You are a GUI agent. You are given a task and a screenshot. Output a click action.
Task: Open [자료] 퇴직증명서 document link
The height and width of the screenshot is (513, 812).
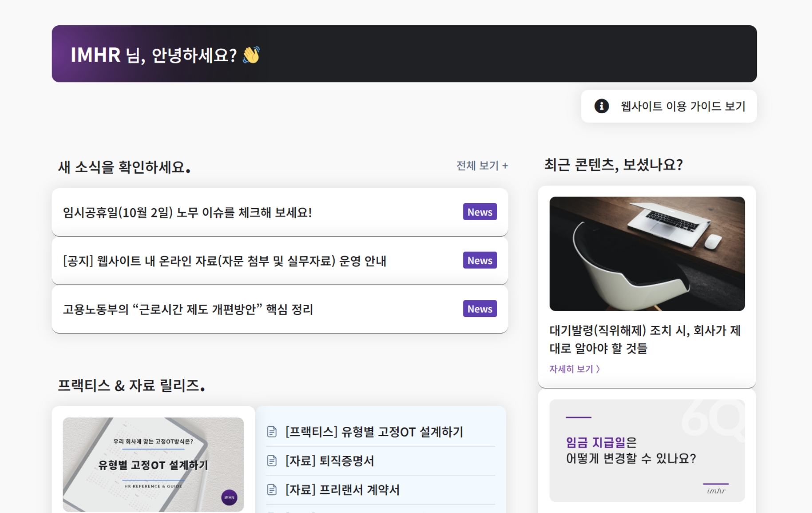click(329, 461)
